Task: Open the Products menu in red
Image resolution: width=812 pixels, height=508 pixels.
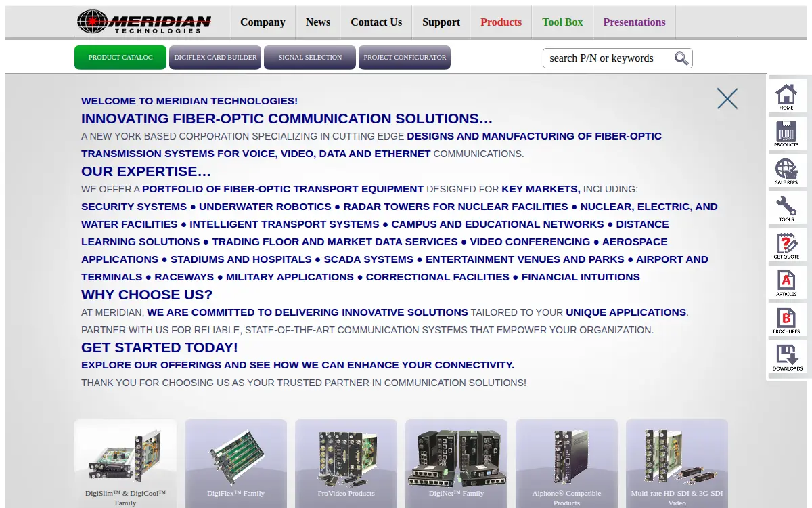Action: 501,22
